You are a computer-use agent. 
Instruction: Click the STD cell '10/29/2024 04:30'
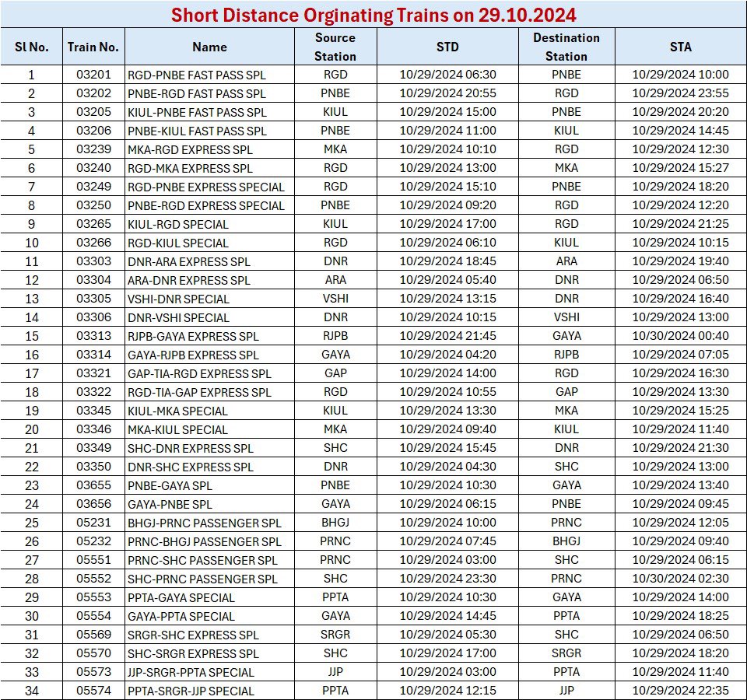(447, 467)
